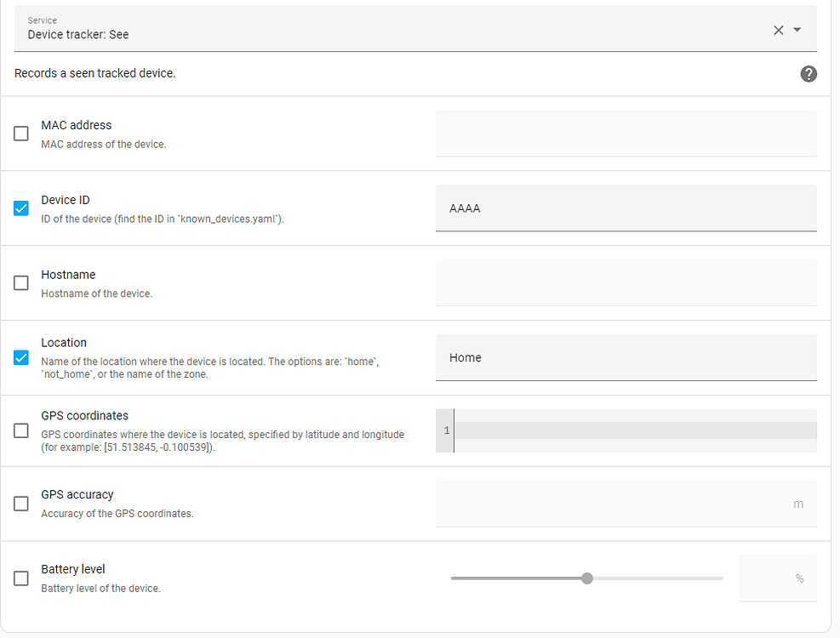Click the GPS coordinates code editor
This screenshot has width=840, height=638.
click(634, 430)
